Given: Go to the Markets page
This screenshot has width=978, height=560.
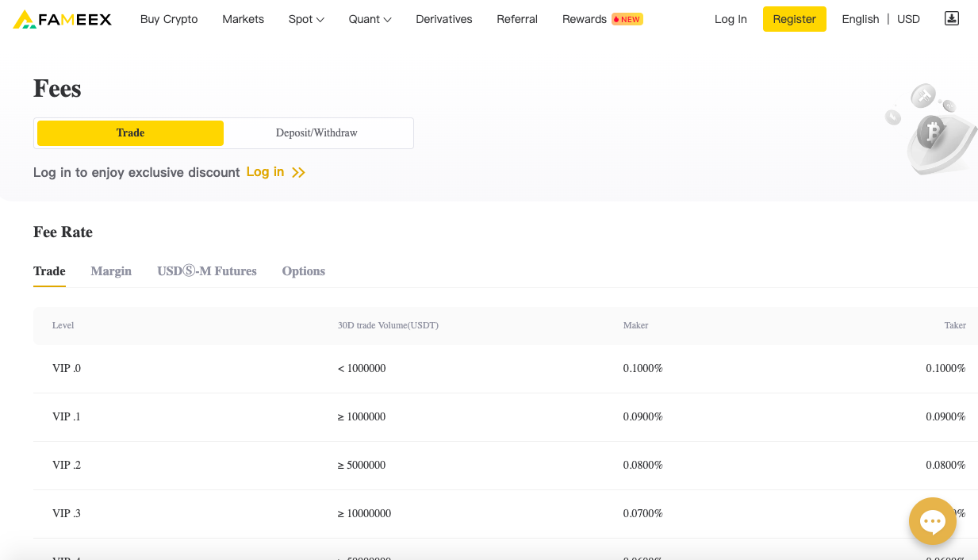Looking at the screenshot, I should (243, 19).
